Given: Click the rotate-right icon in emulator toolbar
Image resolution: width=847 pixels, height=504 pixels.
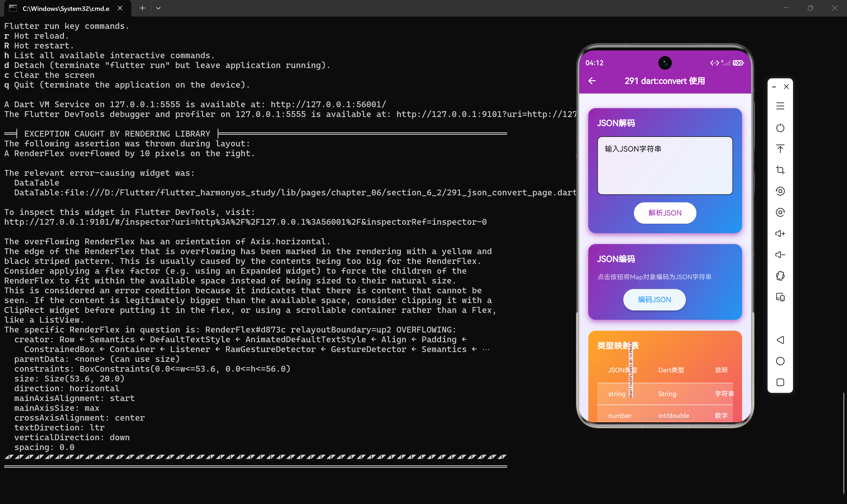Looking at the screenshot, I should click(780, 212).
